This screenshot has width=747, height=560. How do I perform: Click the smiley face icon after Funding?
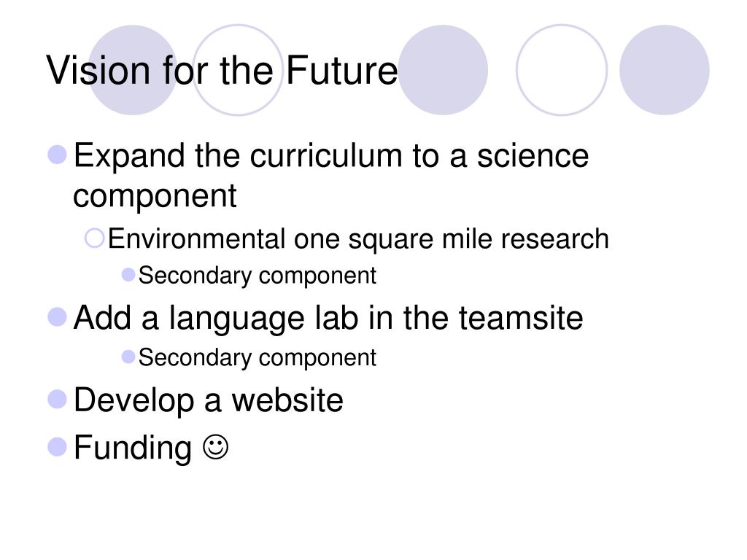216,447
